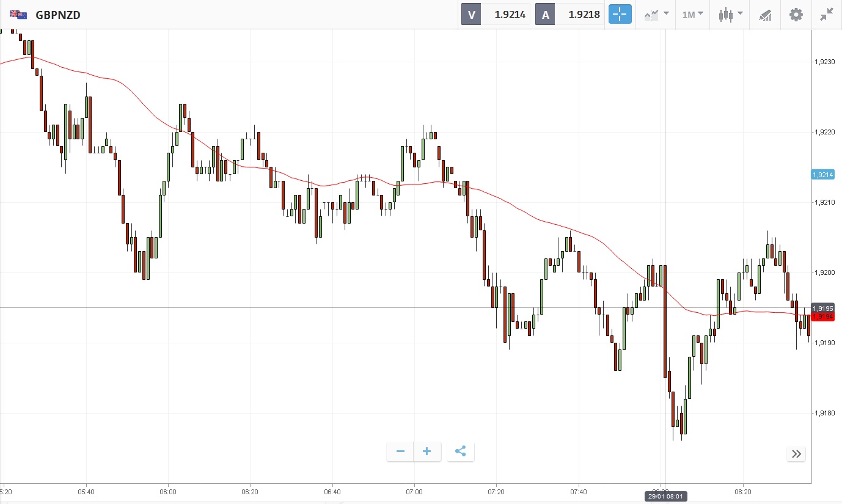Click the GBPNZD flag icon

[18, 15]
